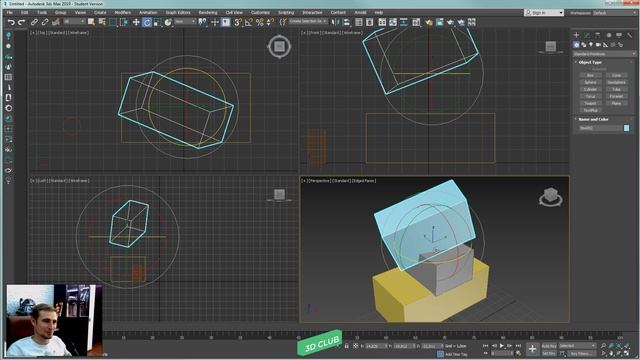Open the Reference Coordinate System dropdown
The image size is (640, 360).
click(185, 22)
